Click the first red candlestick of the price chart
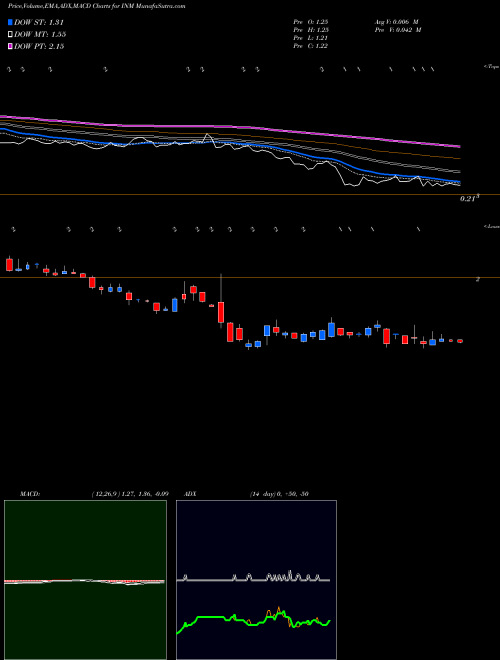This screenshot has width=500, height=660. [9, 264]
